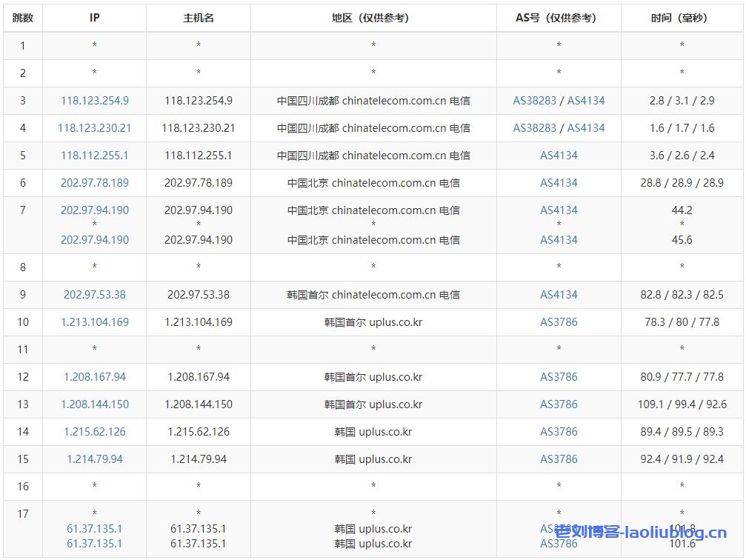
Task: Select IP link 202.97.78.189
Action: tap(95, 183)
